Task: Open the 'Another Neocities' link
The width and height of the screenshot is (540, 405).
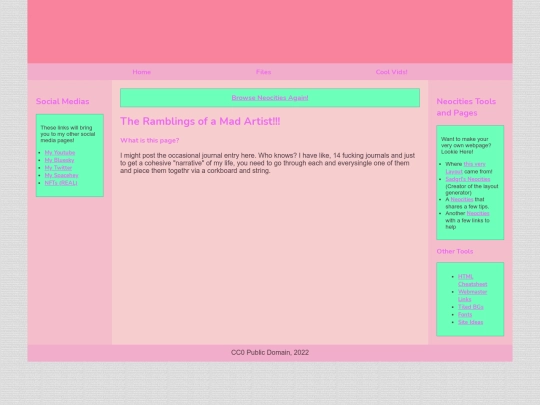Action: coord(478,213)
